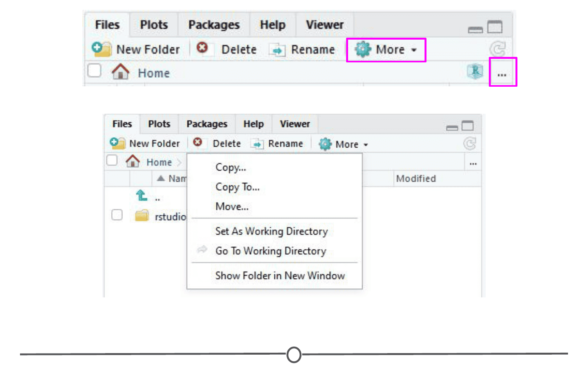Viewport: 588px width, 368px height.
Task: Click the Modified column header
Action: pyautogui.click(x=416, y=179)
